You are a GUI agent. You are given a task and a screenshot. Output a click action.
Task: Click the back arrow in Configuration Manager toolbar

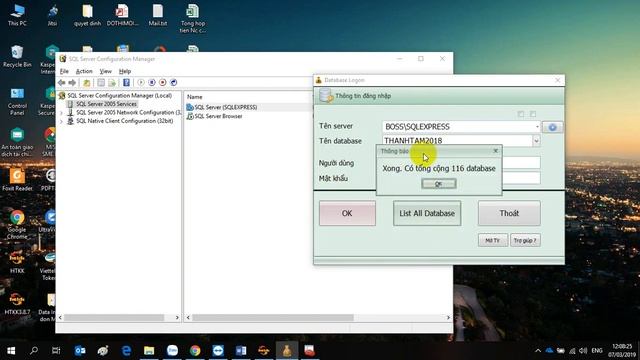(x=62, y=82)
